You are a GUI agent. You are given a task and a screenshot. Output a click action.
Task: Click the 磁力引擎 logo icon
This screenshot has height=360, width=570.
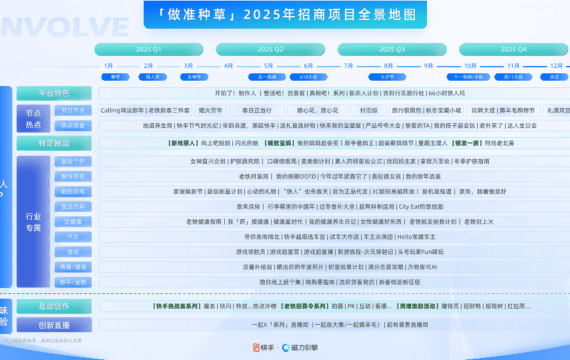(286, 348)
